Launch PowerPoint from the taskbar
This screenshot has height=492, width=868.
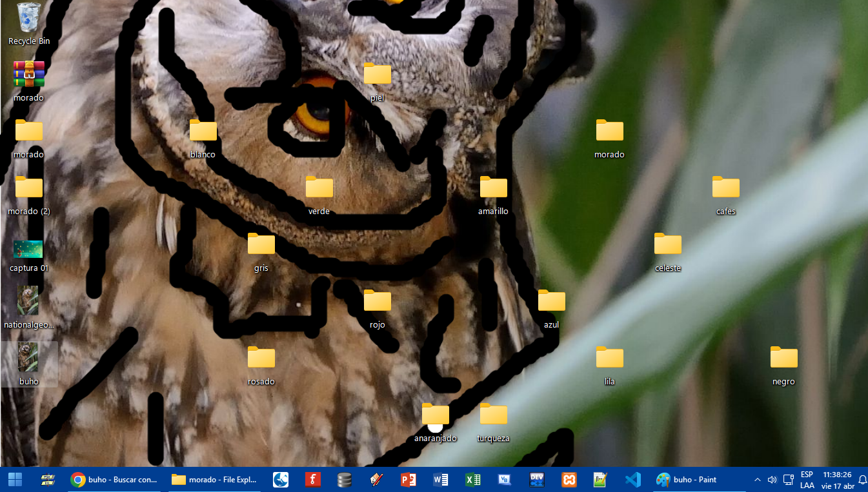pos(409,480)
